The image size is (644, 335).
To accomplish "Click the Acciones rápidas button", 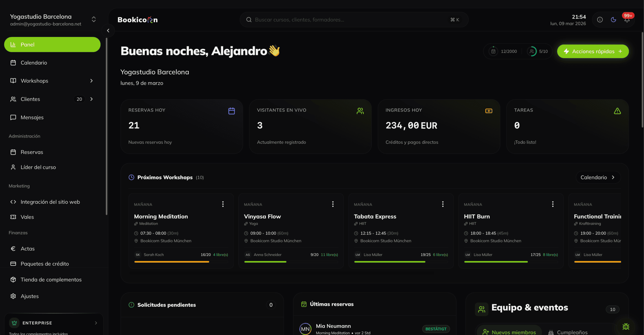I will 593,51.
